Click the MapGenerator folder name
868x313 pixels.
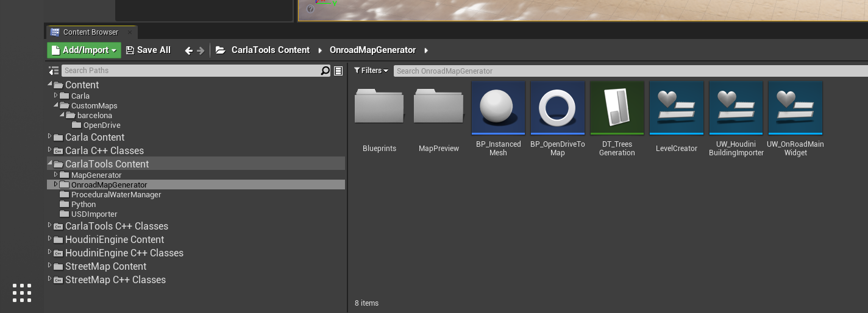point(96,175)
